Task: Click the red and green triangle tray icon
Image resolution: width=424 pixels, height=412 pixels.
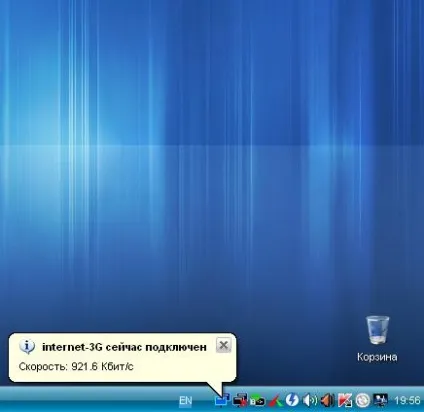Action: 275,400
